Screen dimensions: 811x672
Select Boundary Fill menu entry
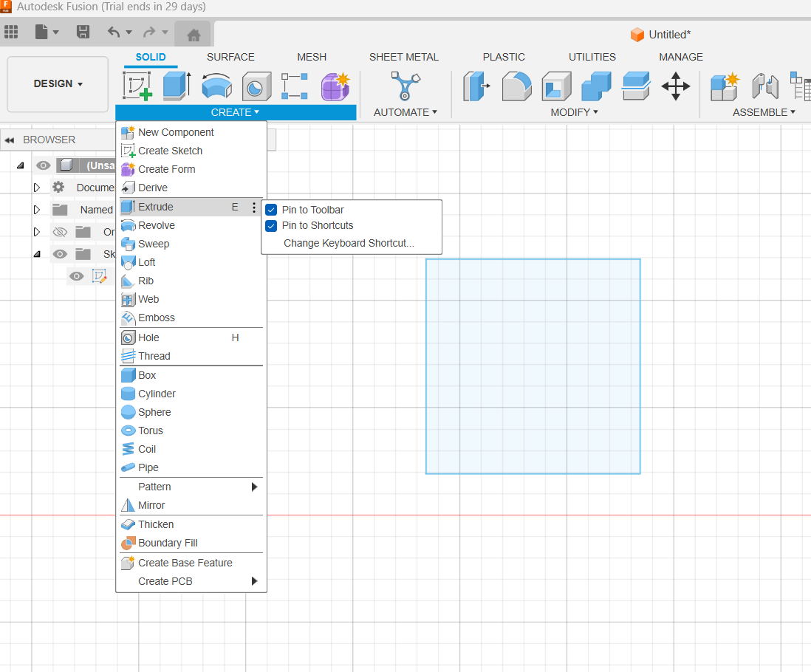pyautogui.click(x=191, y=544)
